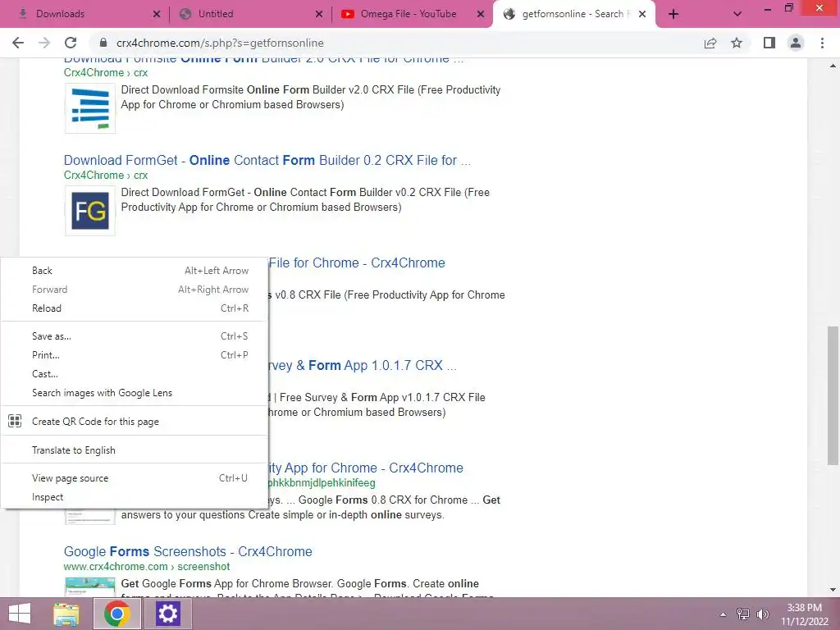Close the getfornsonline search tab
The height and width of the screenshot is (630, 840).
coord(642,14)
